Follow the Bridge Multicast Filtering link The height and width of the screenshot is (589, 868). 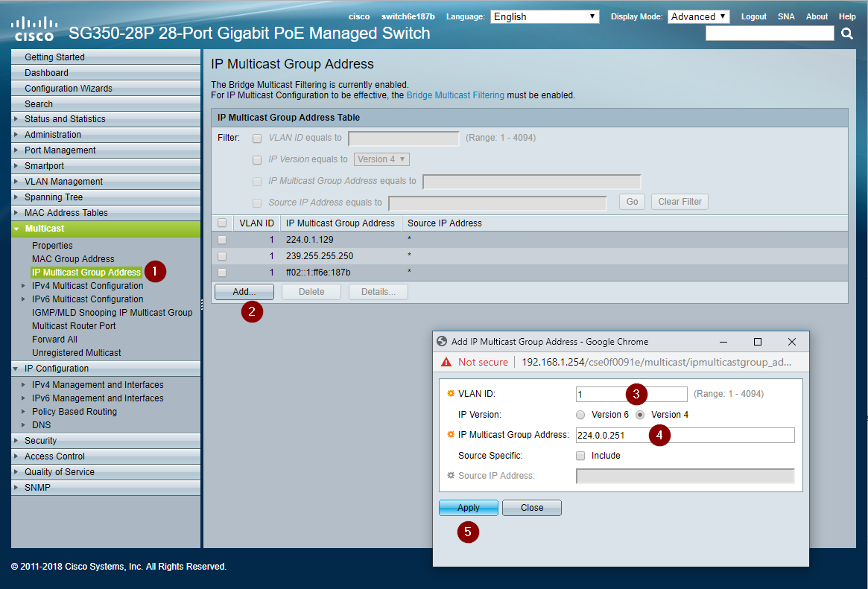click(455, 95)
